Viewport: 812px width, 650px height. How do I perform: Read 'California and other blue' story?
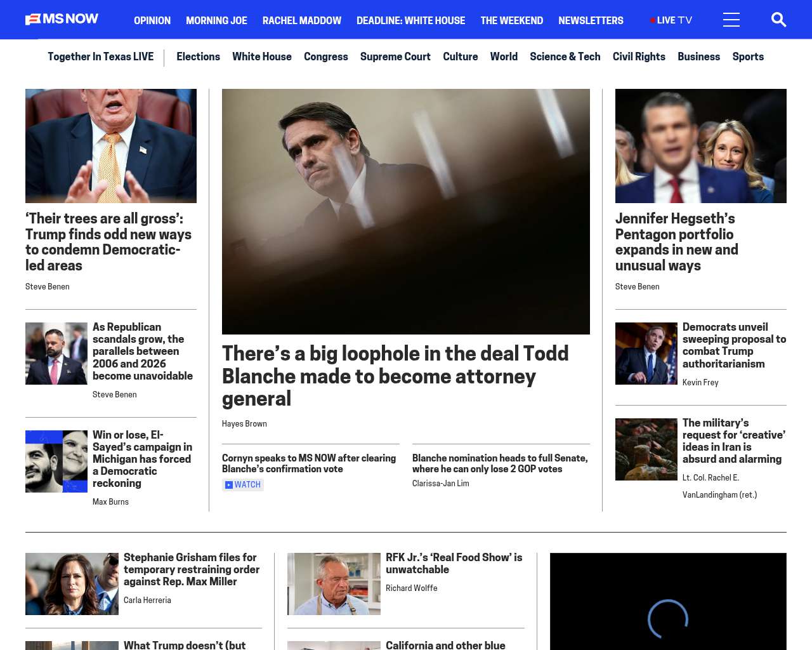445,645
